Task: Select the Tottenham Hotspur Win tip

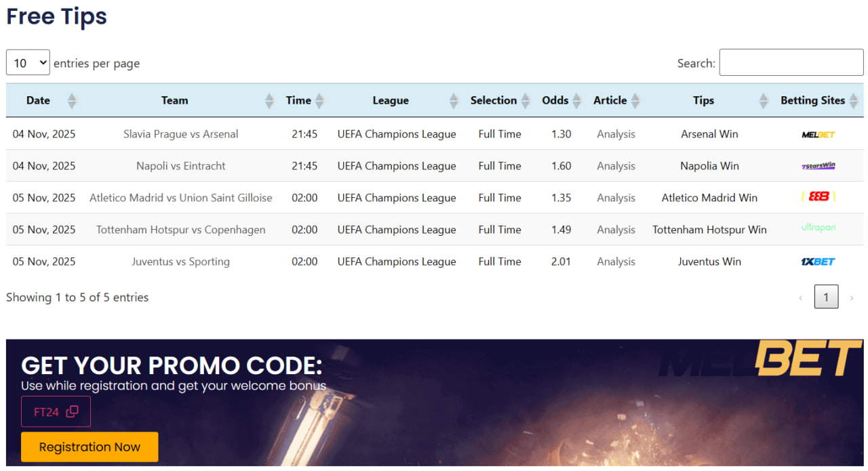Action: (709, 230)
